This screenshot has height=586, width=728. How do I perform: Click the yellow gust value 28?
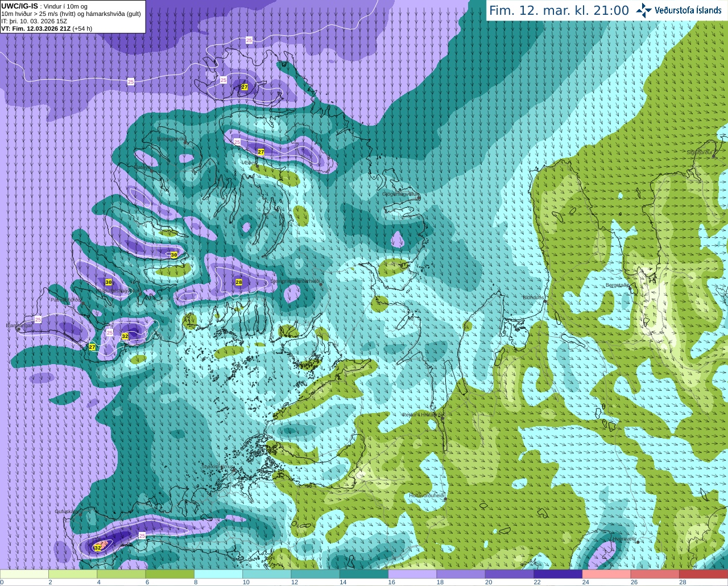coord(239,282)
